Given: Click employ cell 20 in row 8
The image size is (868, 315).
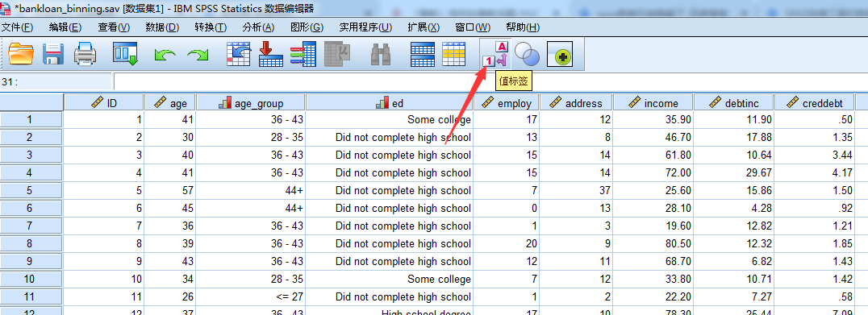Looking at the screenshot, I should pyautogui.click(x=507, y=243).
